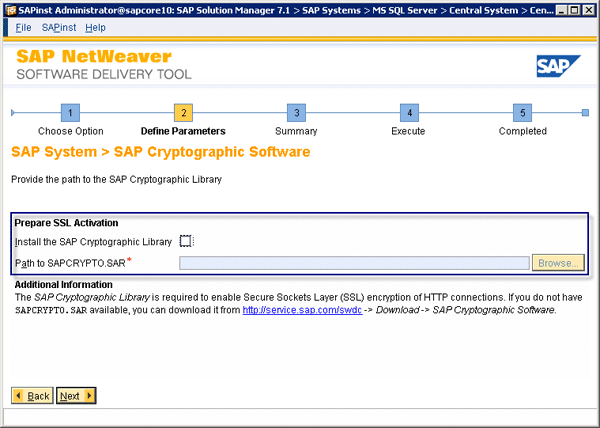Click the 'Path to SAPCRYPTO.SAR' label
The width and height of the screenshot is (600, 428).
[x=70, y=263]
